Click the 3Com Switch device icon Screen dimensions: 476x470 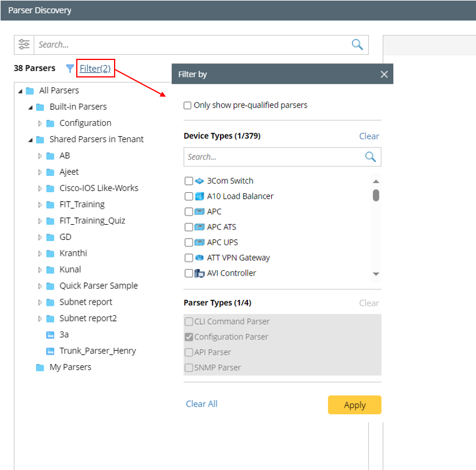pyautogui.click(x=200, y=181)
